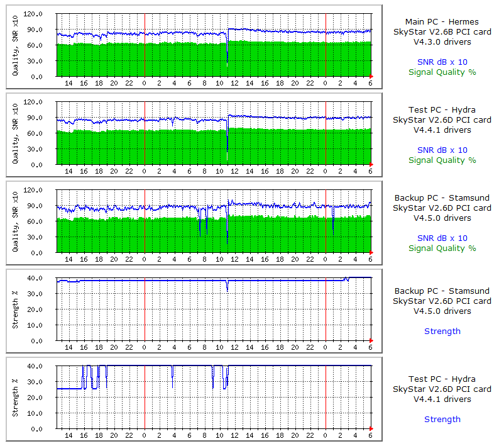Click the Main PC - Hermes heading
This screenshot has height=446, width=504.
[442, 22]
